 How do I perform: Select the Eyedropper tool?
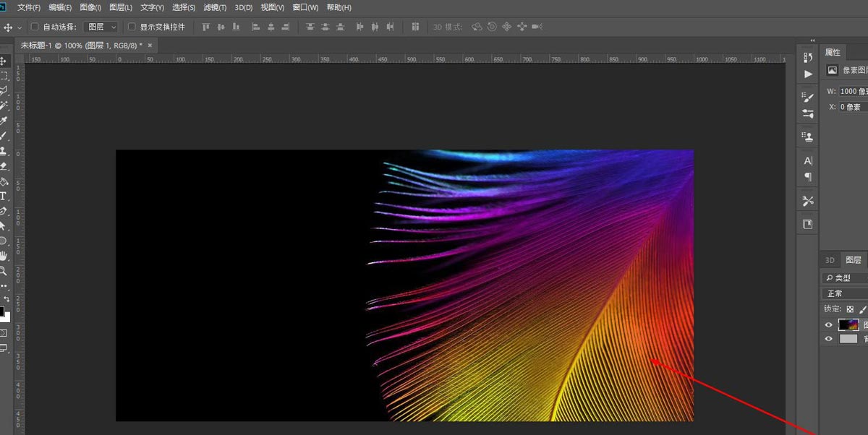(4, 121)
